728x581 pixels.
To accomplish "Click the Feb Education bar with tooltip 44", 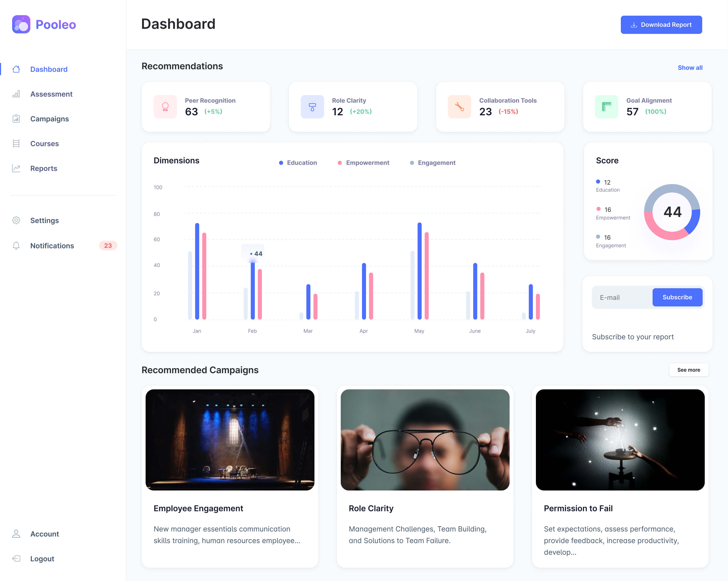I will tap(253, 290).
